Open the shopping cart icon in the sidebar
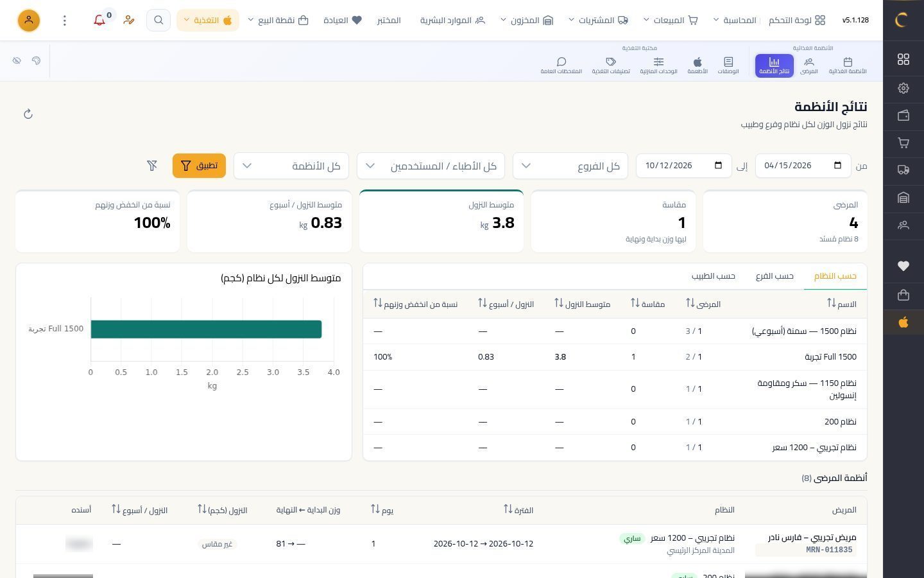 (903, 143)
